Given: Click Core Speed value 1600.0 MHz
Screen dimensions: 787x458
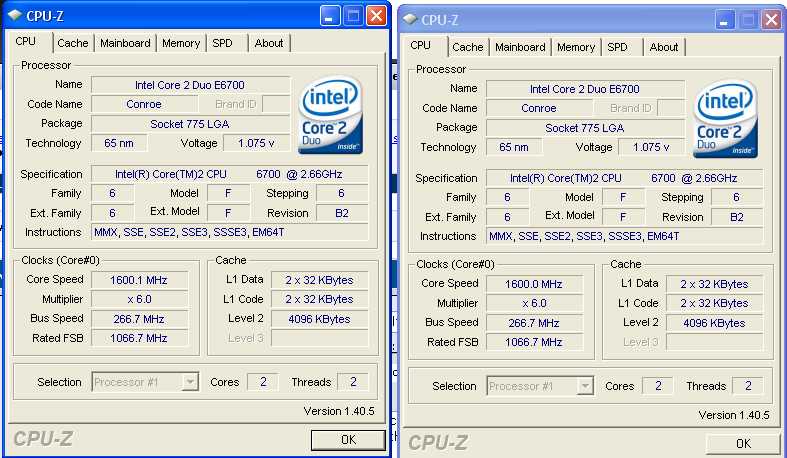Looking at the screenshot, I should coord(534,284).
